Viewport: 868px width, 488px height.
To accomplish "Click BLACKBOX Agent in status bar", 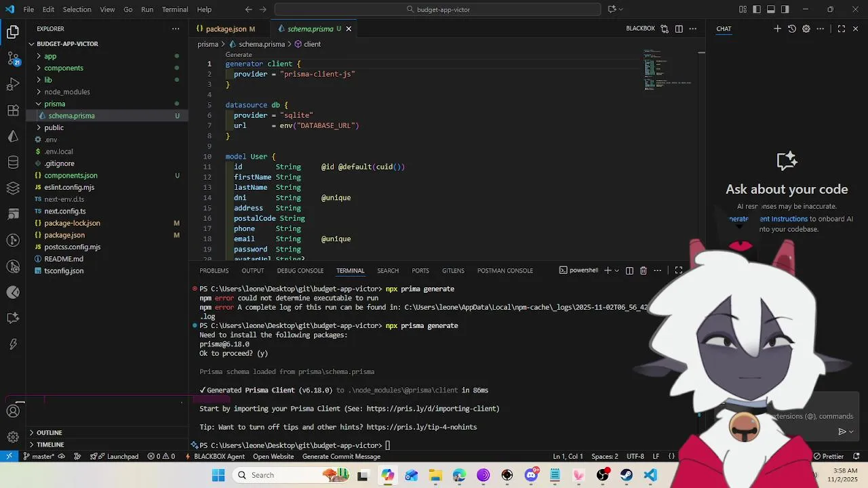I will [214, 456].
